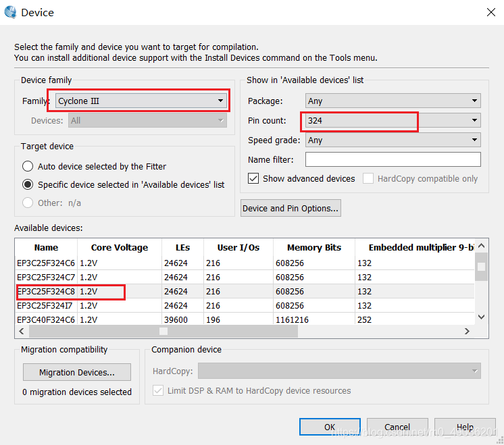This screenshot has height=445, width=504.
Task: Select device EP3C25F324C7 row
Action: click(x=245, y=278)
